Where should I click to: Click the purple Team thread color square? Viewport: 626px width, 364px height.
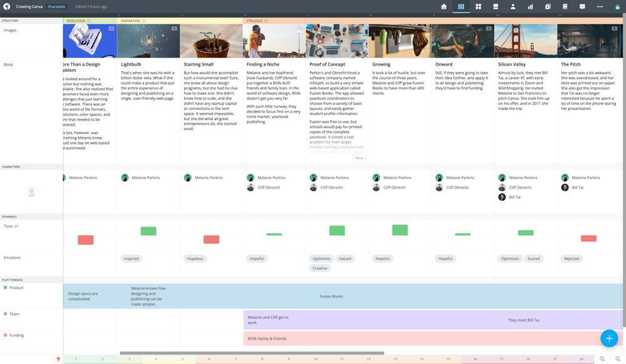(5, 314)
